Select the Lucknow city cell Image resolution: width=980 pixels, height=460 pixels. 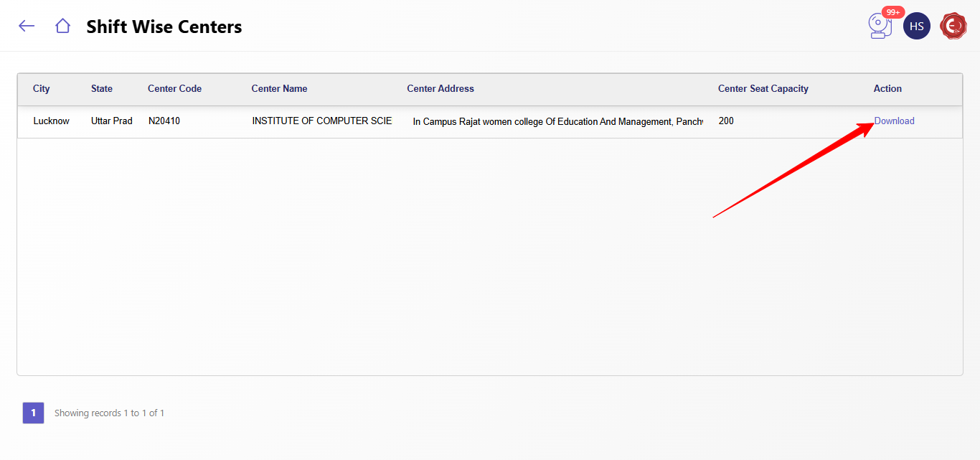click(52, 121)
